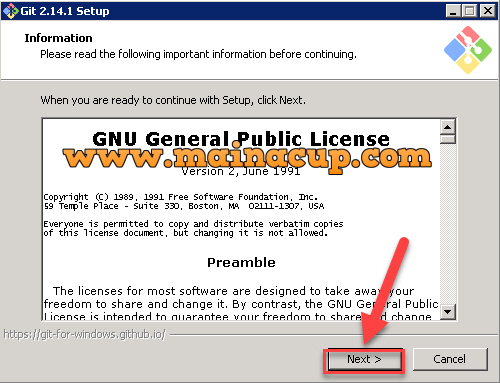Image resolution: width=500 pixels, height=383 pixels.
Task: Click '59 Temple Place - Suite 330' line
Action: coord(184,206)
